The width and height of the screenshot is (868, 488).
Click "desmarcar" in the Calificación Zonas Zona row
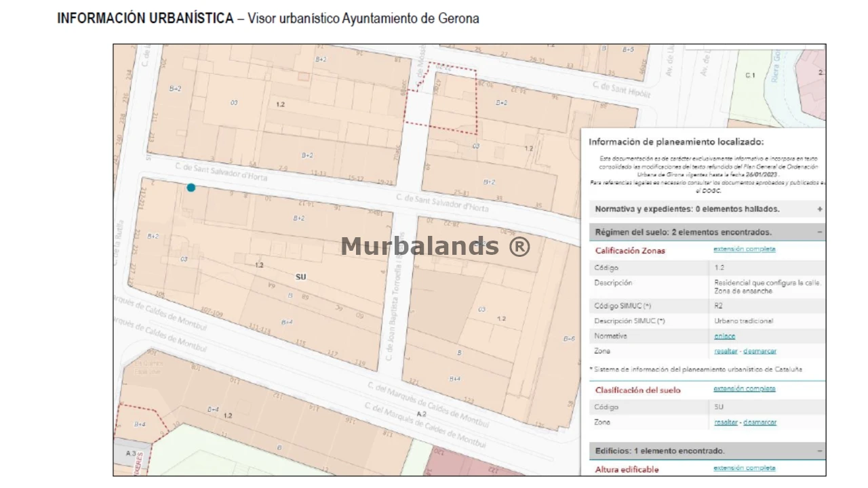click(x=759, y=351)
